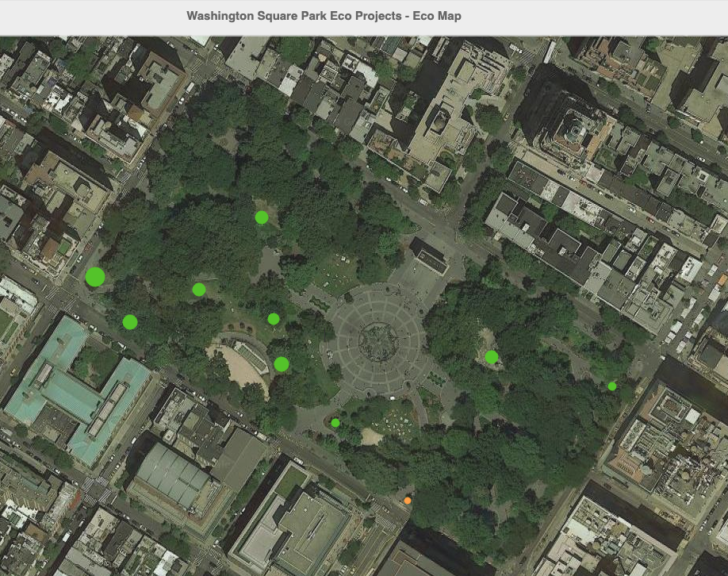Click the largest green marker at the park's west corner
Viewport: 728px width, 576px height.
click(95, 277)
